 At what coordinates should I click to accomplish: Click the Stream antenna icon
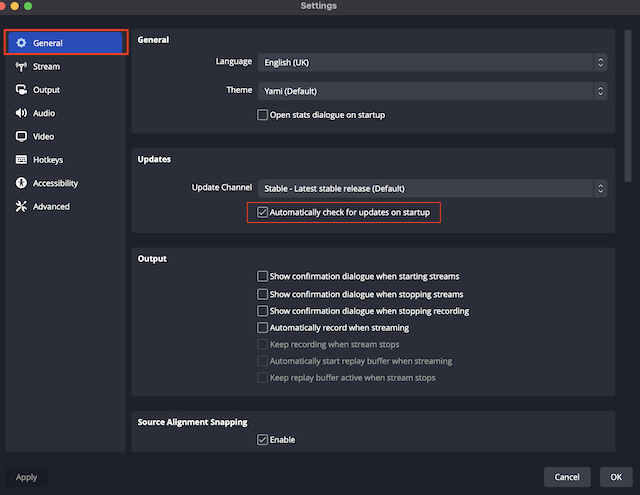21,67
